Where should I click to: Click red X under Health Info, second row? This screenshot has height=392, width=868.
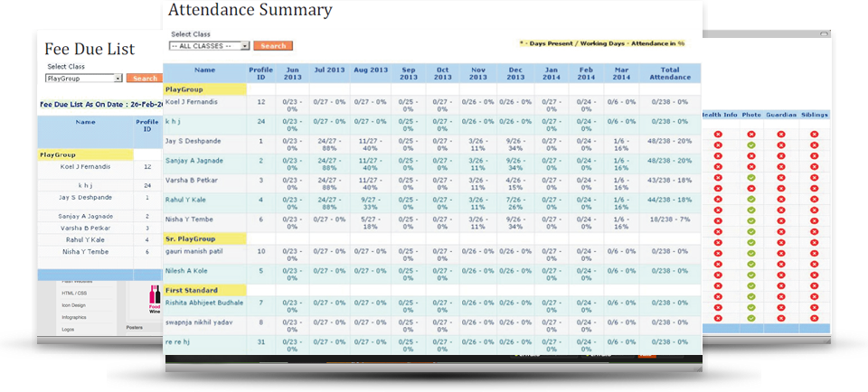718,145
